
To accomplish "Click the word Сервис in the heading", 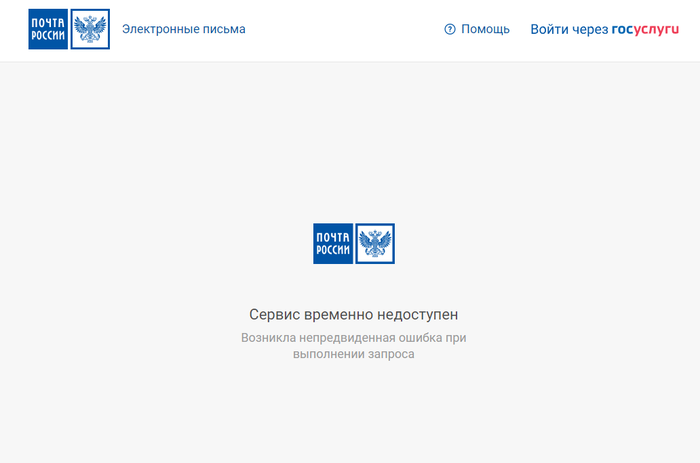I will [274, 314].
